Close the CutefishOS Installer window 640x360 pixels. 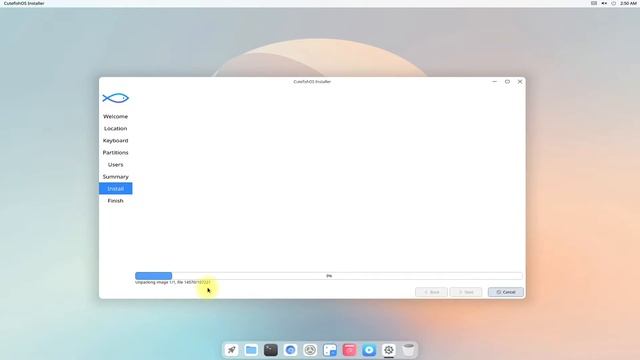point(520,82)
